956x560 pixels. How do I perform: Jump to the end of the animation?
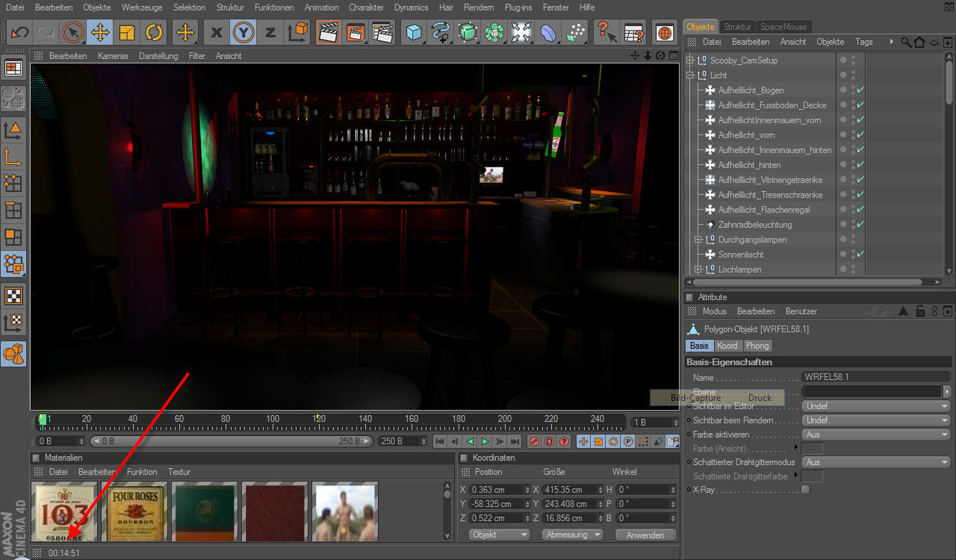click(x=515, y=441)
